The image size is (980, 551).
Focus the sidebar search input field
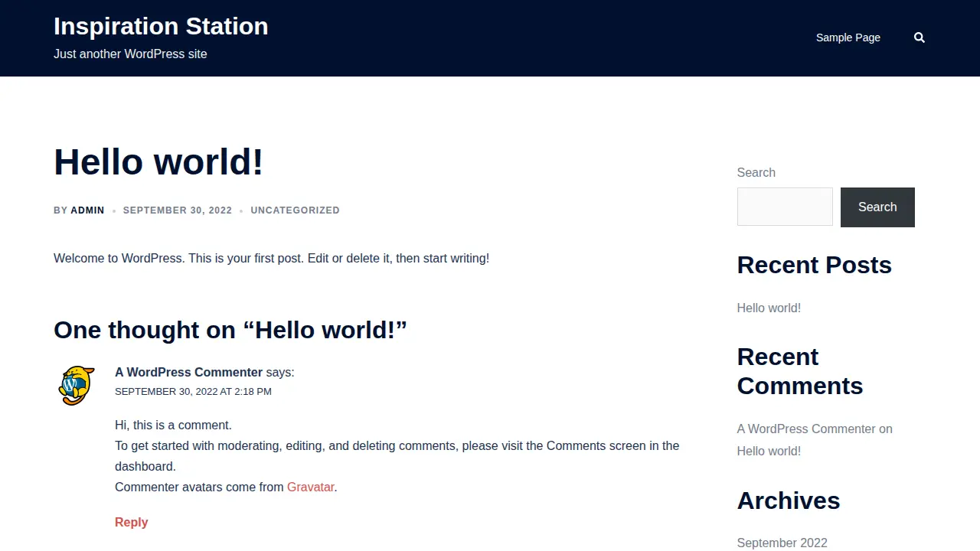(785, 207)
